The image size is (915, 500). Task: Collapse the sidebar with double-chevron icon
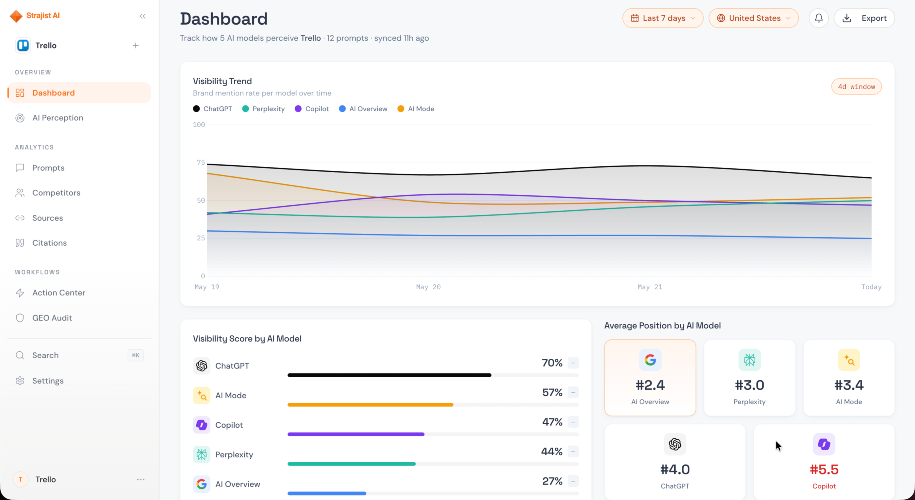(x=142, y=16)
